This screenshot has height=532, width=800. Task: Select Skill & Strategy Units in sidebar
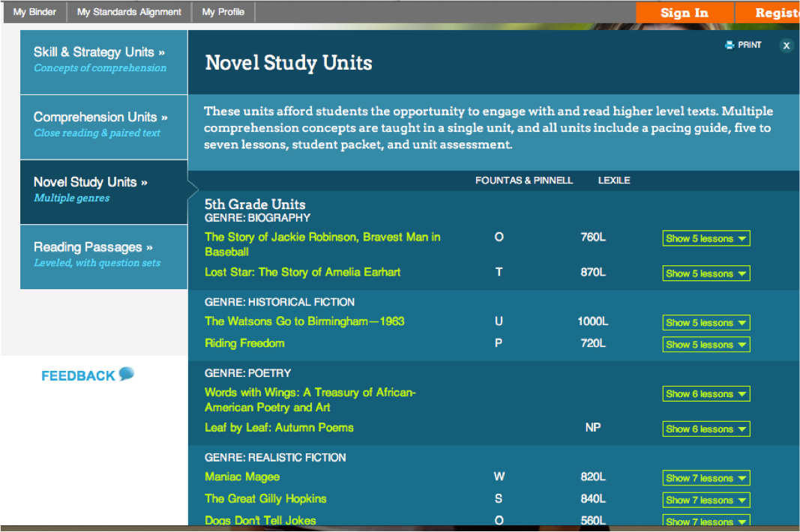(103, 62)
